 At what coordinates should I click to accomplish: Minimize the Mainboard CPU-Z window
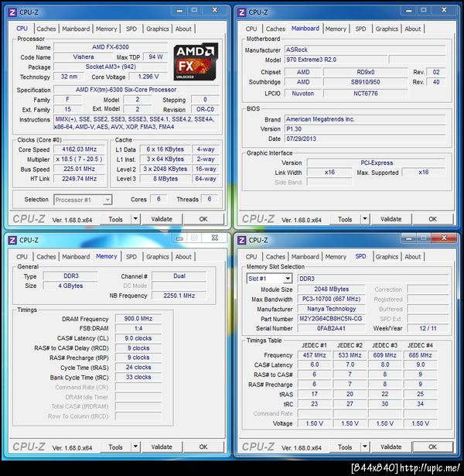(x=409, y=10)
